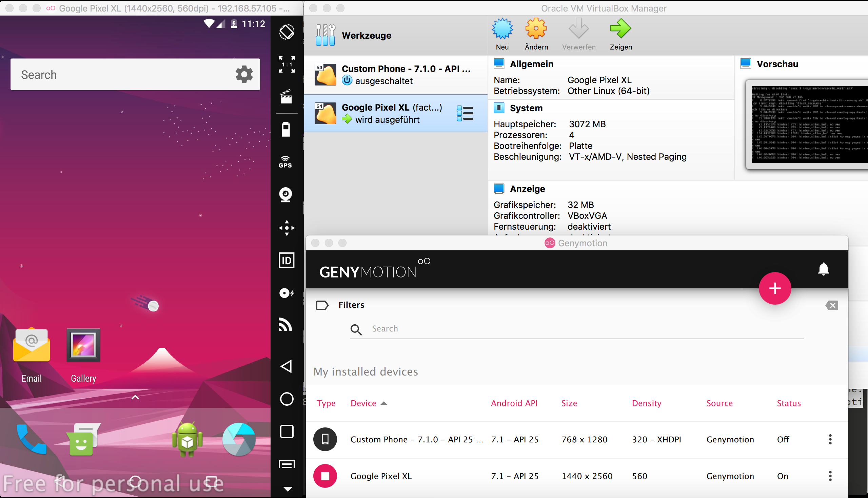
Task: Open Allgemein section in VirtualBox details
Action: (x=531, y=64)
